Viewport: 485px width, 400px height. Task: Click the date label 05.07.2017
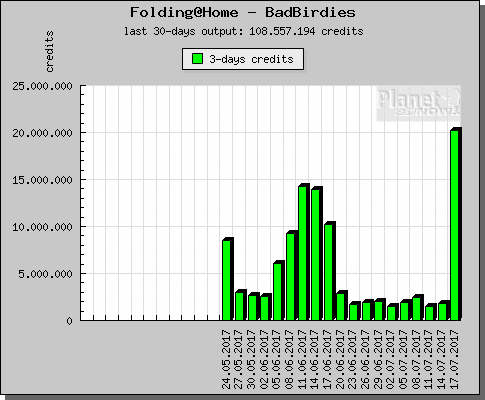click(x=404, y=359)
